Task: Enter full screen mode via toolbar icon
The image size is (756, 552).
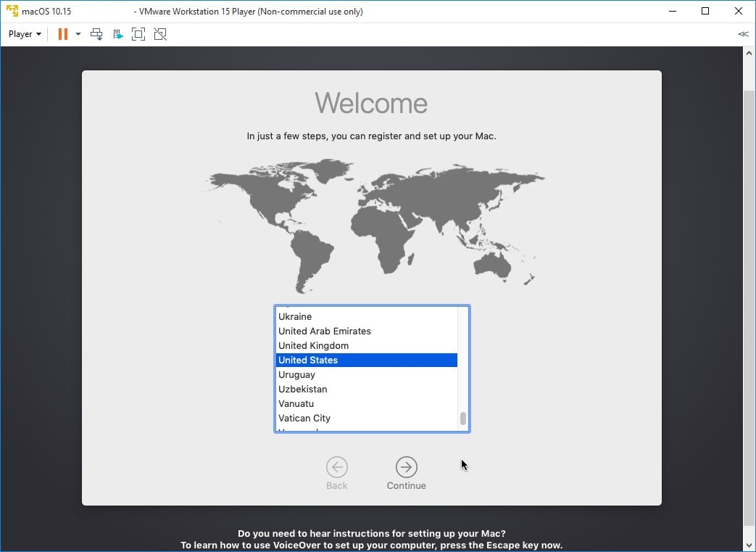Action: tap(138, 34)
